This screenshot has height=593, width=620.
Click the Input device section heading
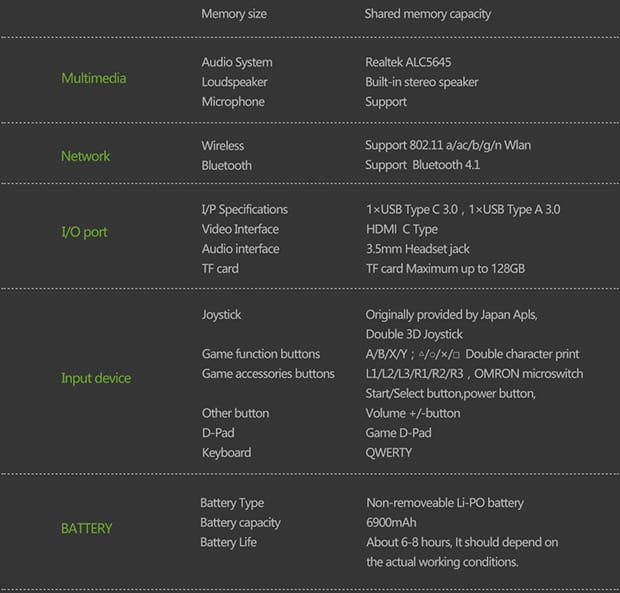[96, 378]
